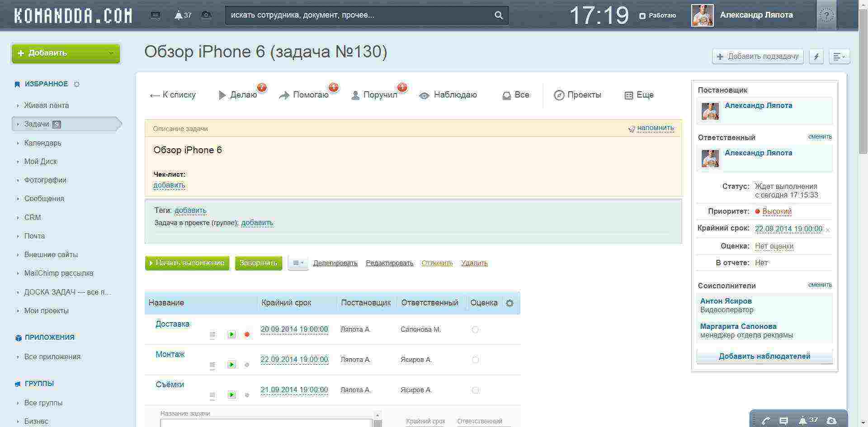Click the напомнить link
The height and width of the screenshot is (427, 868).
tap(655, 128)
